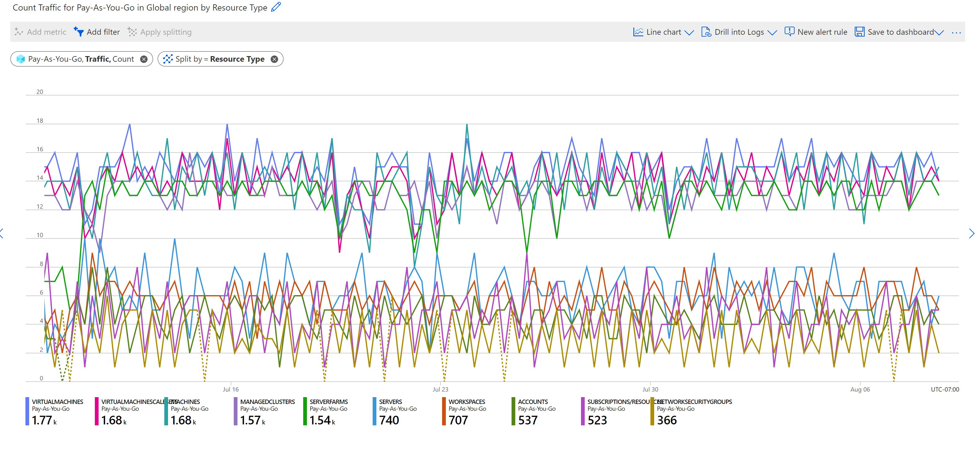Click the split-by icon in Resource Type pill
Screen dimensions: 980x452
click(x=168, y=59)
